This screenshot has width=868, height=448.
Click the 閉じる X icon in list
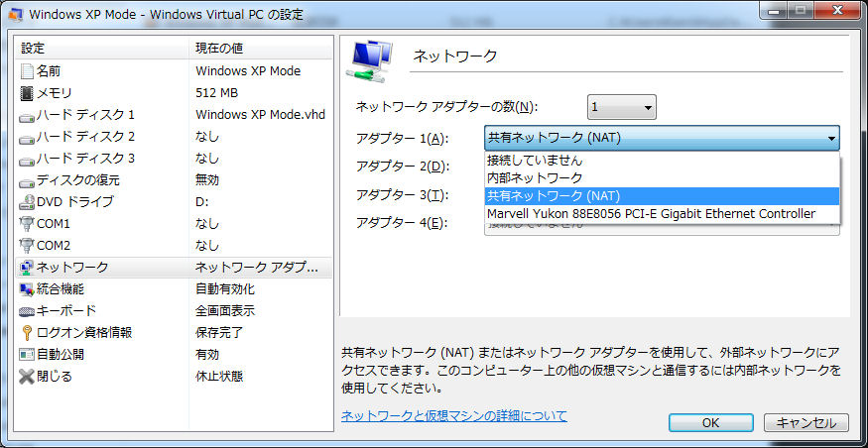(27, 377)
